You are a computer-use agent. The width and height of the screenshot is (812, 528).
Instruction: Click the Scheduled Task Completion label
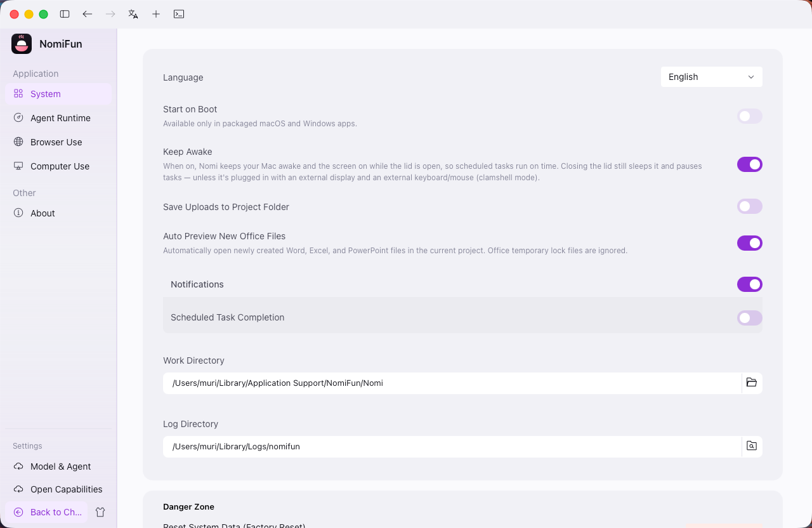tap(227, 317)
